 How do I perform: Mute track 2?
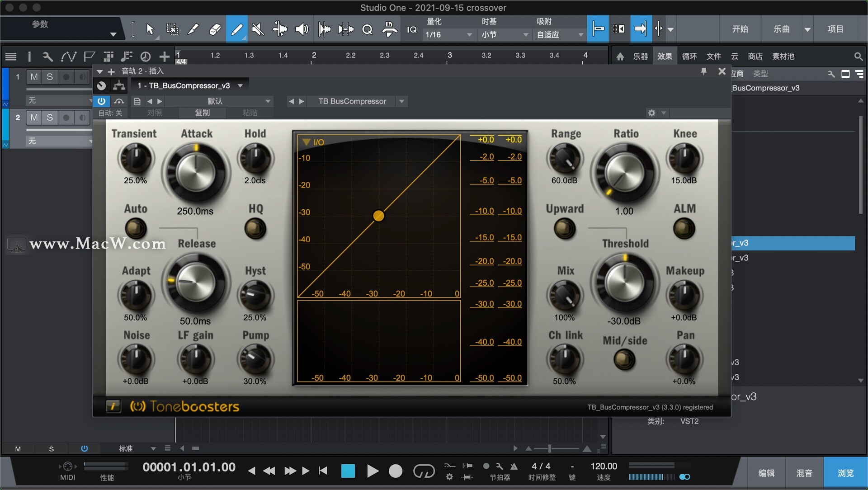(x=34, y=118)
